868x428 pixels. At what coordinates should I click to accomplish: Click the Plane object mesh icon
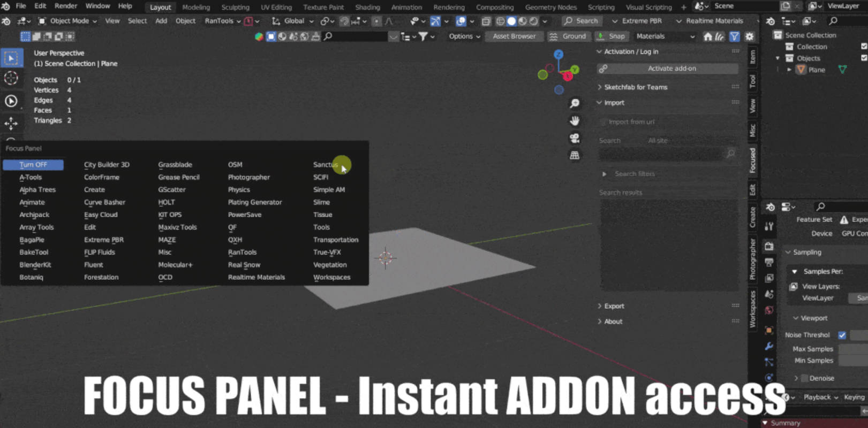click(801, 70)
